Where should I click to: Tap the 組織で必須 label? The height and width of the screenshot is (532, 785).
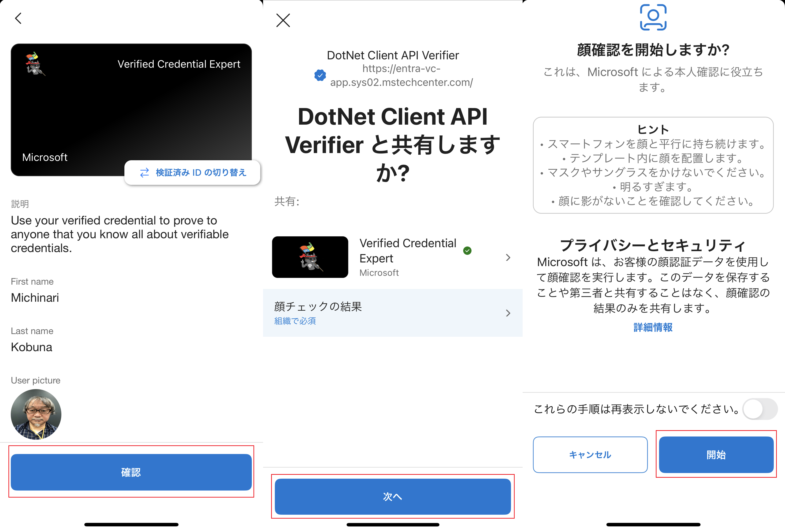click(295, 321)
